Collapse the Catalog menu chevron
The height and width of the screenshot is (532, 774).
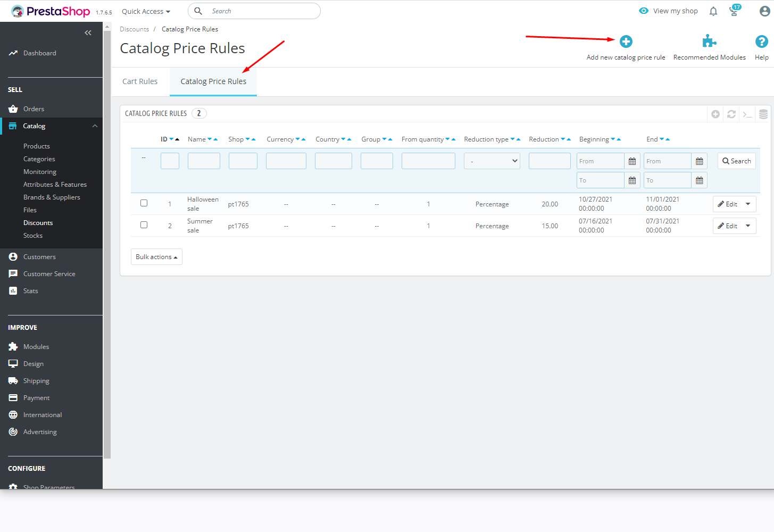(95, 126)
